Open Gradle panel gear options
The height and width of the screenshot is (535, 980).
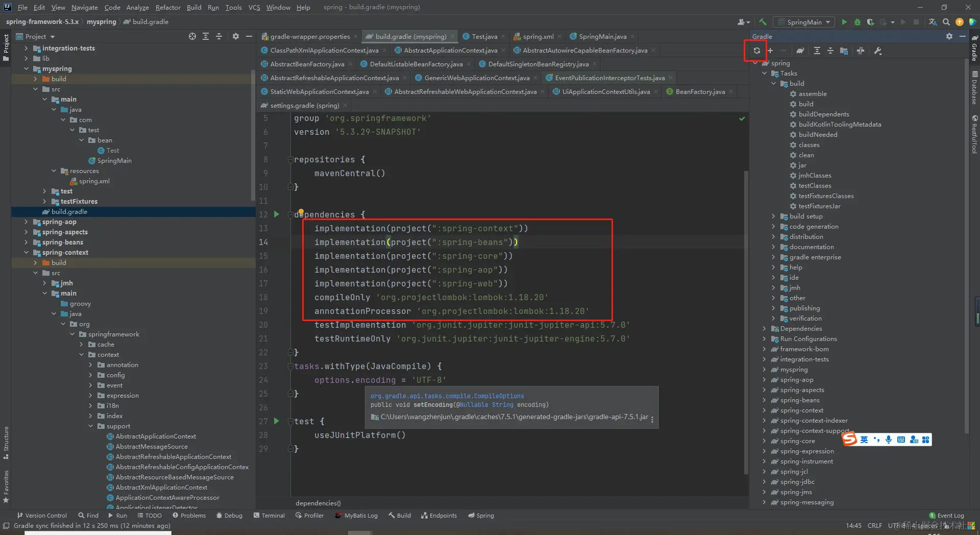[949, 36]
